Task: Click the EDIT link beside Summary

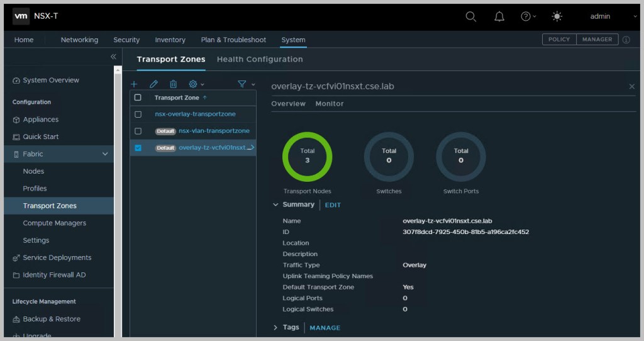Action: pyautogui.click(x=333, y=205)
